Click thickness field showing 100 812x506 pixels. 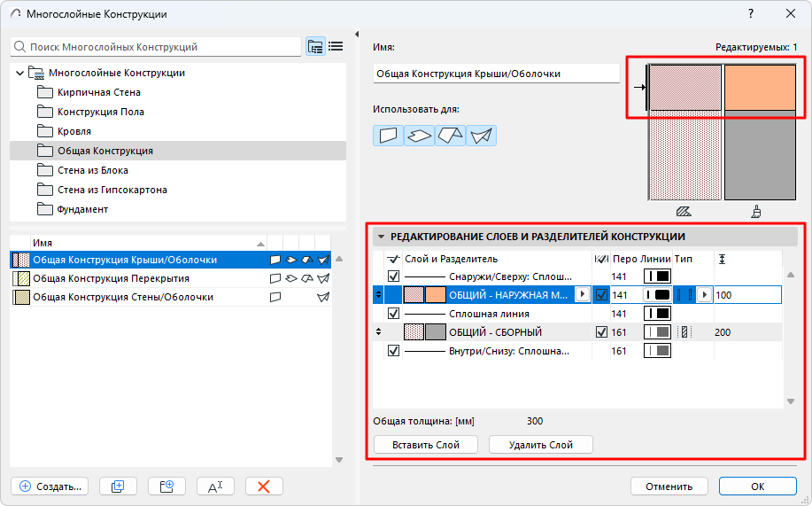tap(747, 295)
